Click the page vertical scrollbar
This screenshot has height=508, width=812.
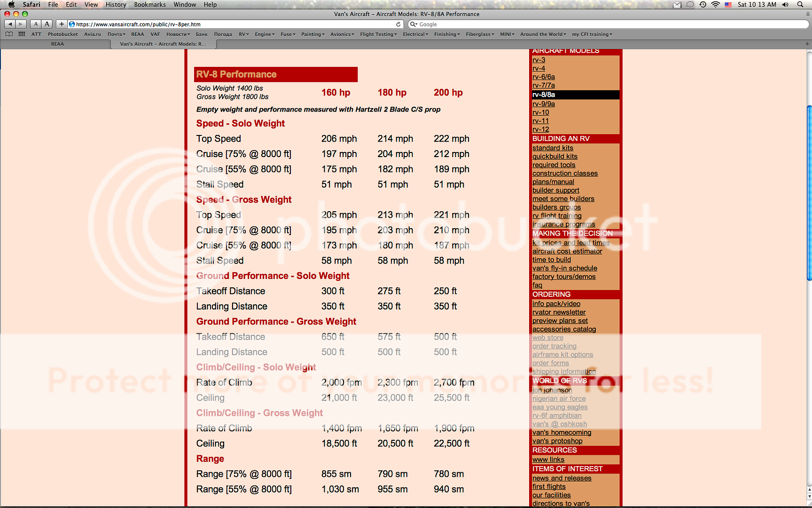coord(809,193)
